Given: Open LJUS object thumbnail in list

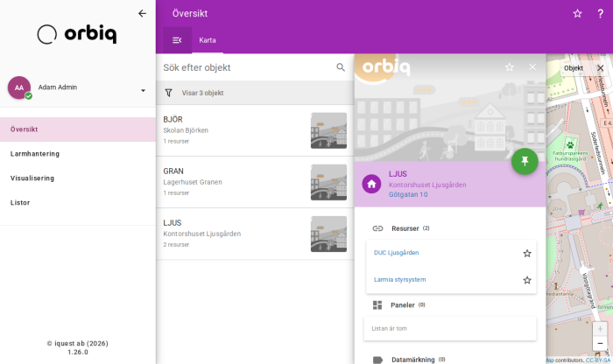Looking at the screenshot, I should (328, 234).
